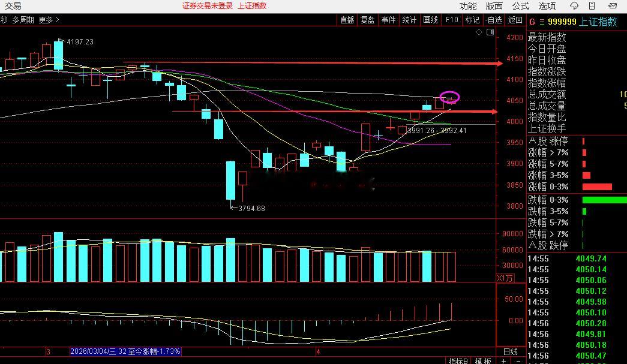Click the tick row with price 4049.74
The image size is (627, 364).
577,258
